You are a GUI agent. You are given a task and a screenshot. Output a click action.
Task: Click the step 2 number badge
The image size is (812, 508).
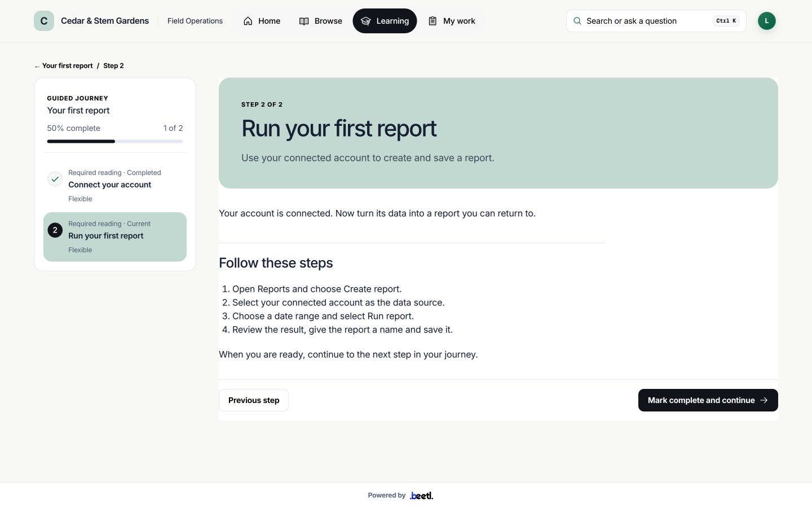[x=55, y=230]
